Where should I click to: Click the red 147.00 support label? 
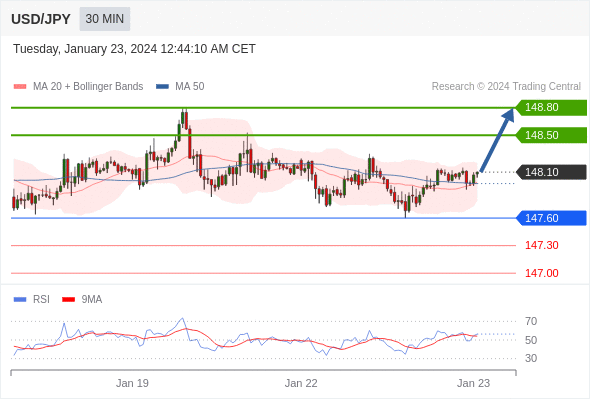(541, 273)
